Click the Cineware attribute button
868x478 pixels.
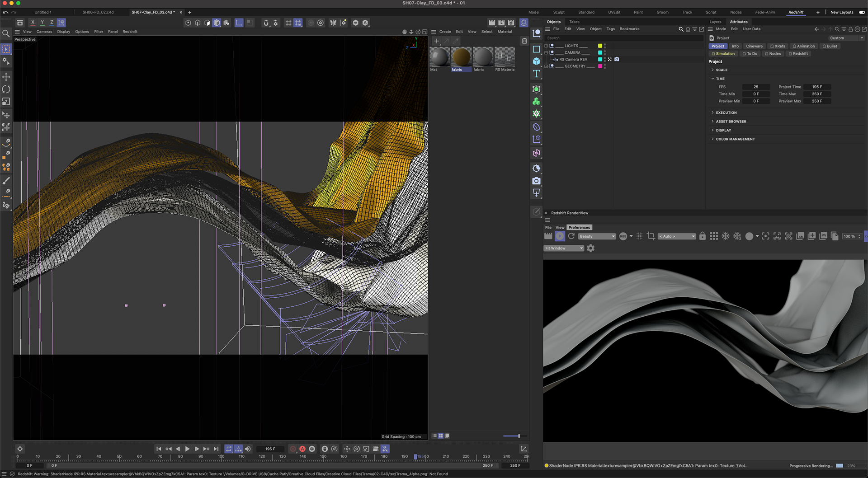tap(754, 46)
